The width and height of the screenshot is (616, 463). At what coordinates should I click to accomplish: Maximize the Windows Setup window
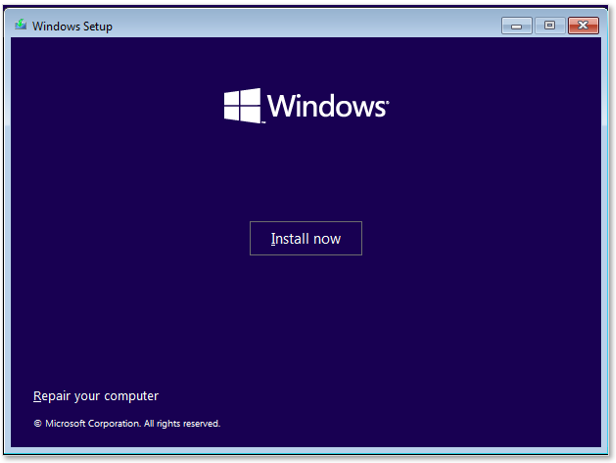pos(550,26)
